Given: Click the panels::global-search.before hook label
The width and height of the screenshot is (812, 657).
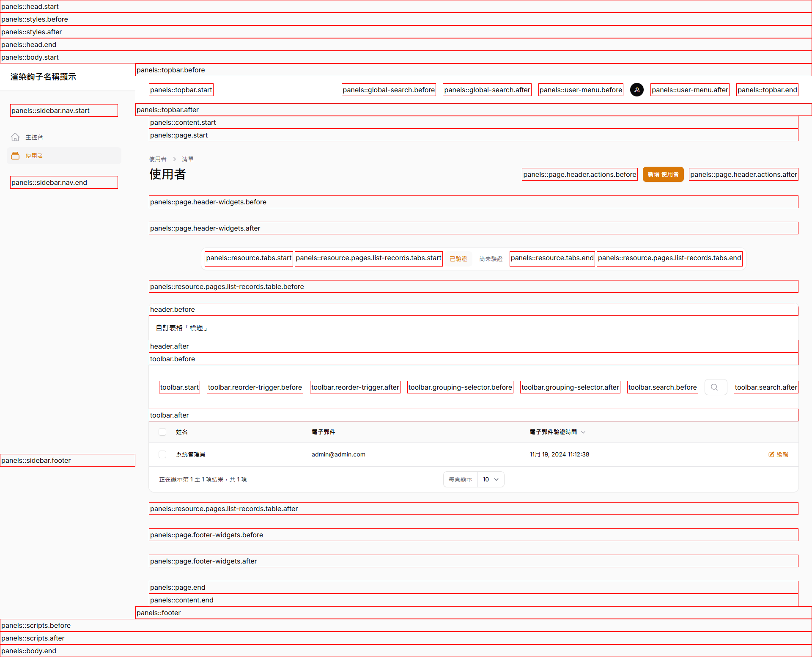Looking at the screenshot, I should pyautogui.click(x=389, y=90).
